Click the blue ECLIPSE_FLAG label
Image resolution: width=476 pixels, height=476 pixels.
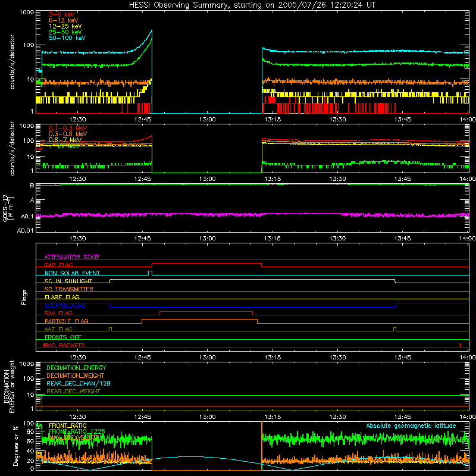pos(65,305)
